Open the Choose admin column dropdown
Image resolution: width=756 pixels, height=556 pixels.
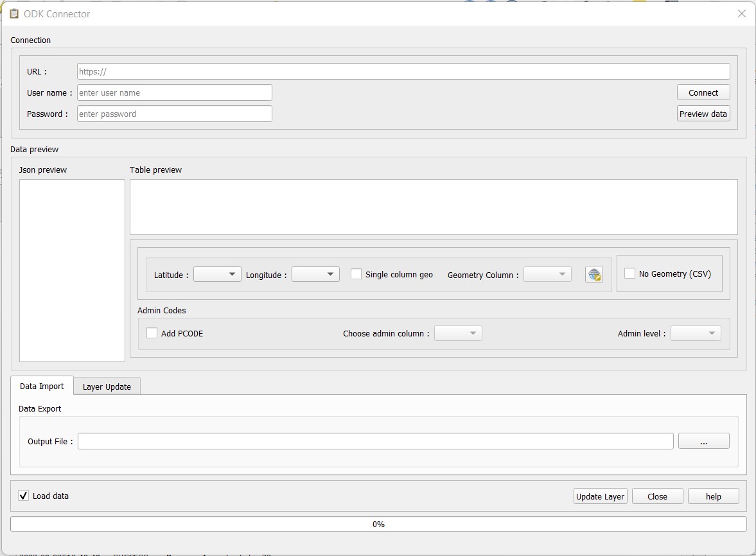click(x=458, y=333)
